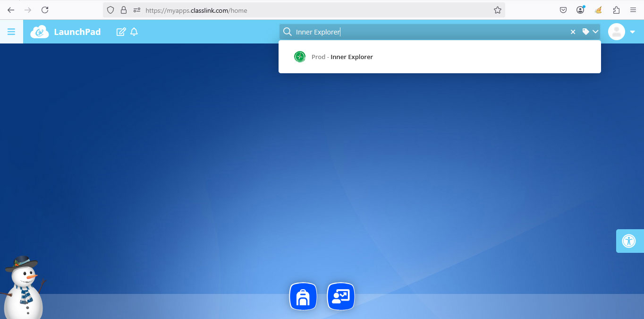Open the hamburger menu in LaunchPad
644x319 pixels.
point(11,32)
